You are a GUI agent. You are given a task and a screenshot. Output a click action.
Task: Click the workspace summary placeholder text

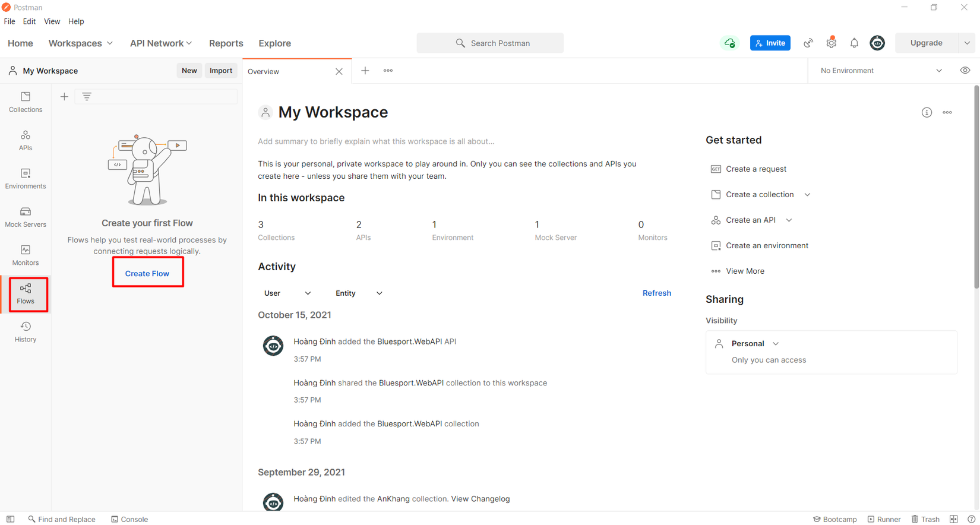point(376,141)
